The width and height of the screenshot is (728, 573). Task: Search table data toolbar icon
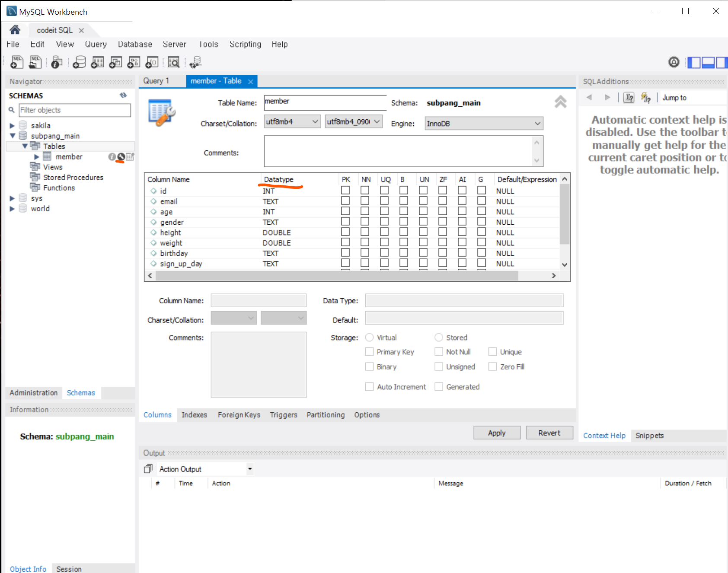tap(174, 62)
